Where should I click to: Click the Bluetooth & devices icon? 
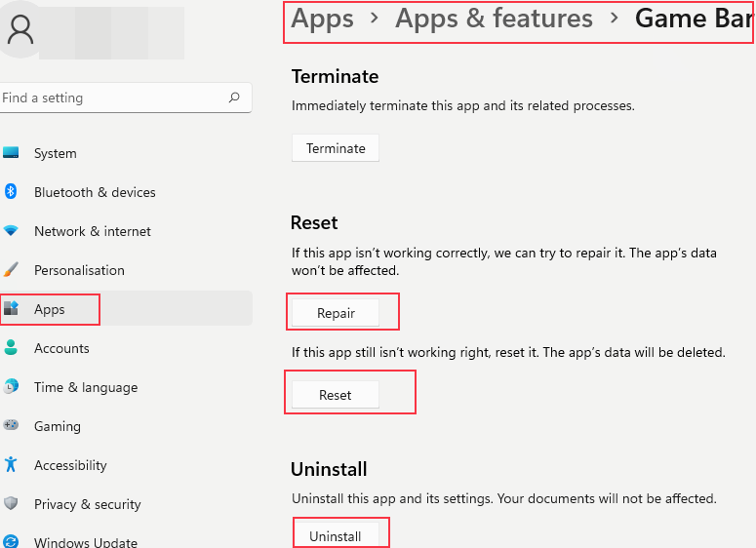11,192
